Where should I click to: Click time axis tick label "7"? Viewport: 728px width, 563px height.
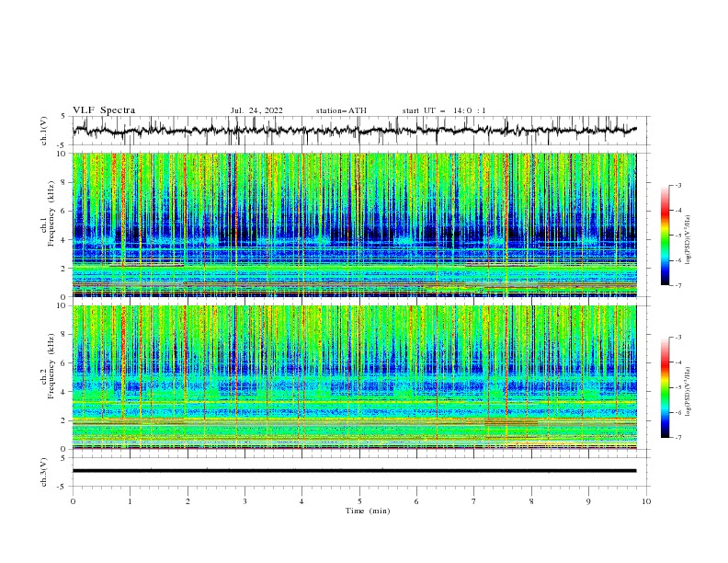pos(474,501)
